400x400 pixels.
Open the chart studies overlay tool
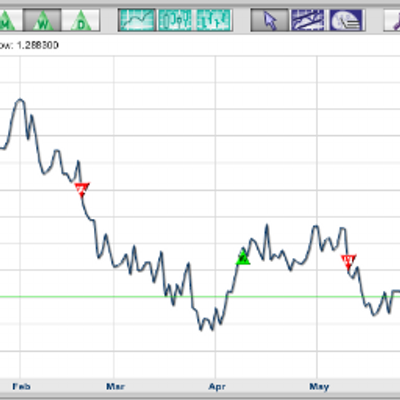tap(346, 20)
